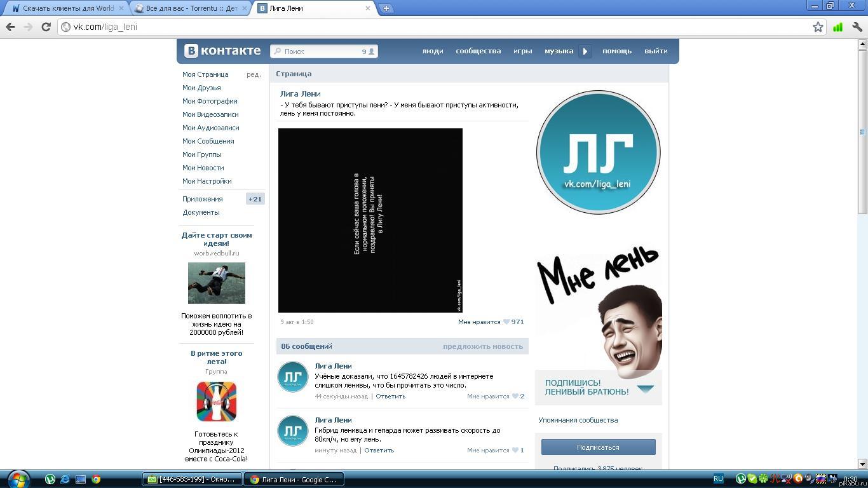The image size is (868, 488).
Task: Go back using the browser back arrow
Action: click(10, 27)
